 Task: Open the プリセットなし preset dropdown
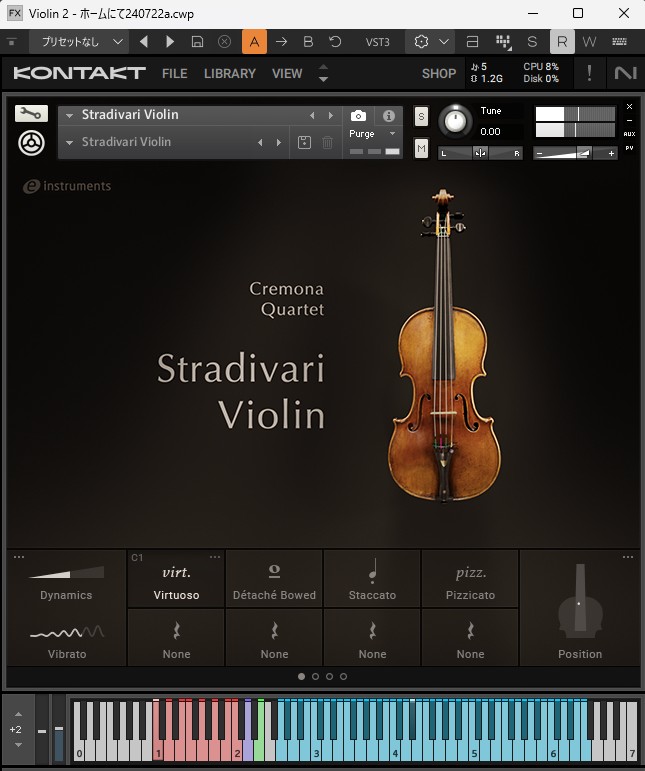coord(79,42)
